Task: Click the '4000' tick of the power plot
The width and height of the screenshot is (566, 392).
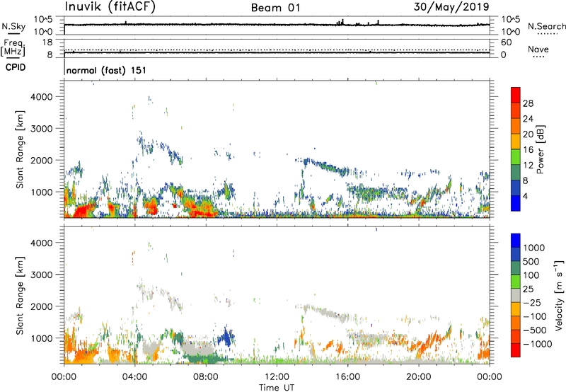Action: coord(42,97)
